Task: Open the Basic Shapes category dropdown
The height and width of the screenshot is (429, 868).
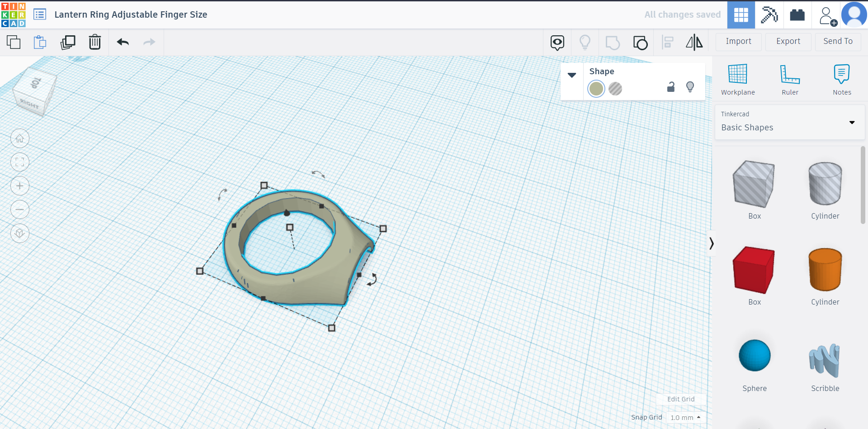Action: point(790,122)
